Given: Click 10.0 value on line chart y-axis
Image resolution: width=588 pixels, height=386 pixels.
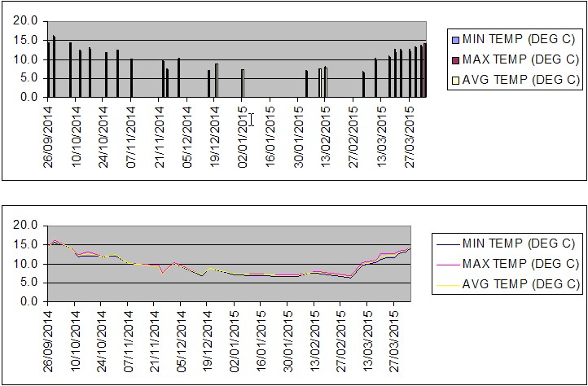Looking at the screenshot, I should pos(25,264).
